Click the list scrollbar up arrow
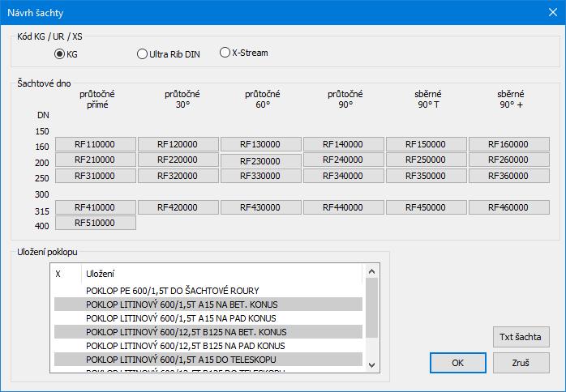This screenshot has height=392, width=566. [x=372, y=271]
